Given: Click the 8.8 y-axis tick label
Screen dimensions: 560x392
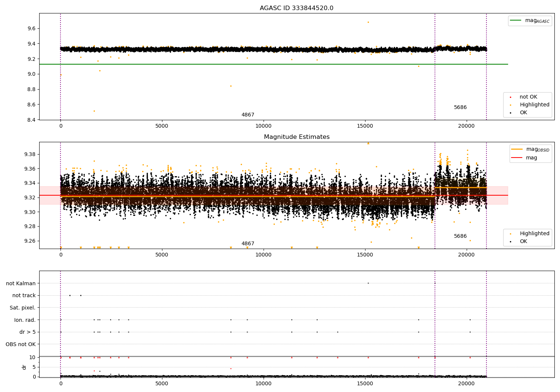Looking at the screenshot, I should coord(31,89).
